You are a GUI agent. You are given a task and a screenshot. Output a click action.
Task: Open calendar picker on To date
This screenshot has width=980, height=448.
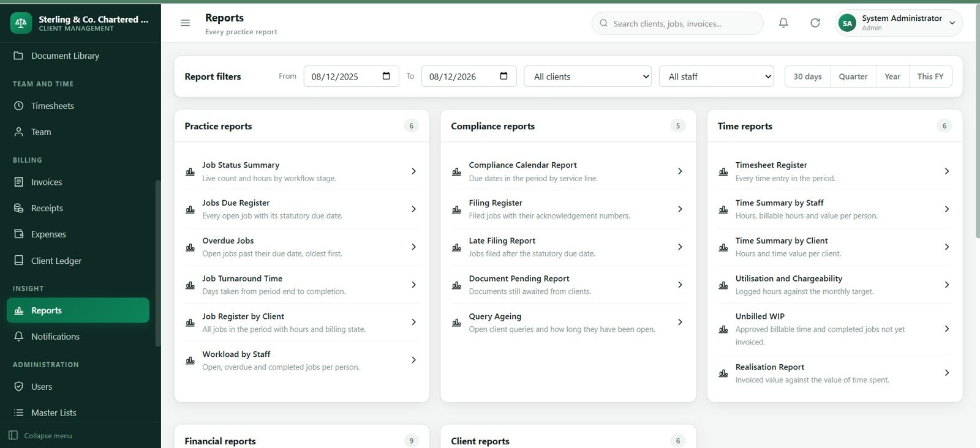[x=504, y=76]
